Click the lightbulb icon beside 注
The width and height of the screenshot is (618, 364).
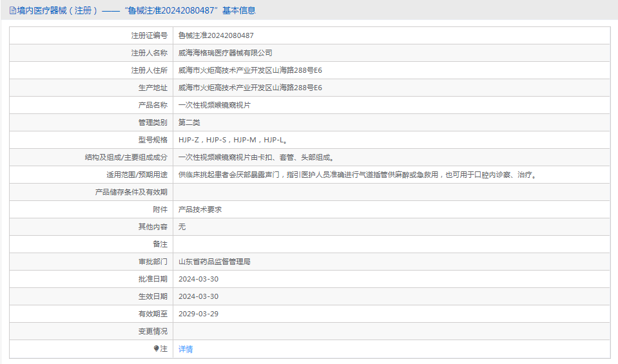pos(156,349)
